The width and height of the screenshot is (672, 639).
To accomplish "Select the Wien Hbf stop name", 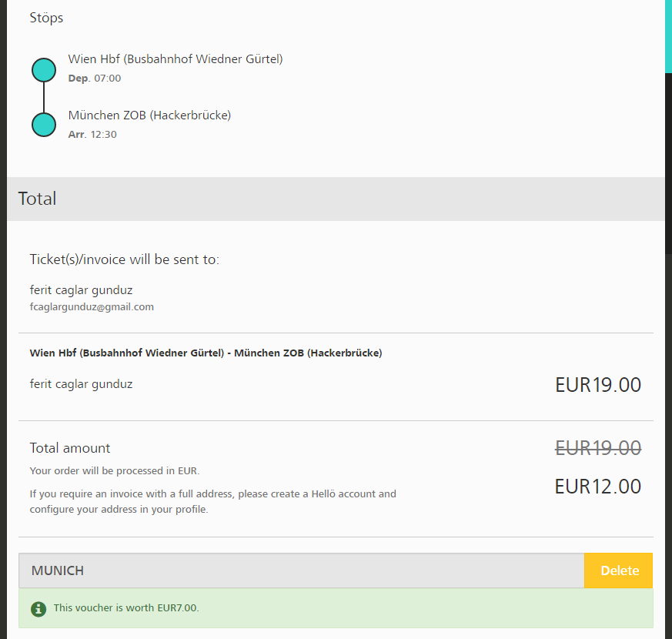I will click(x=176, y=59).
